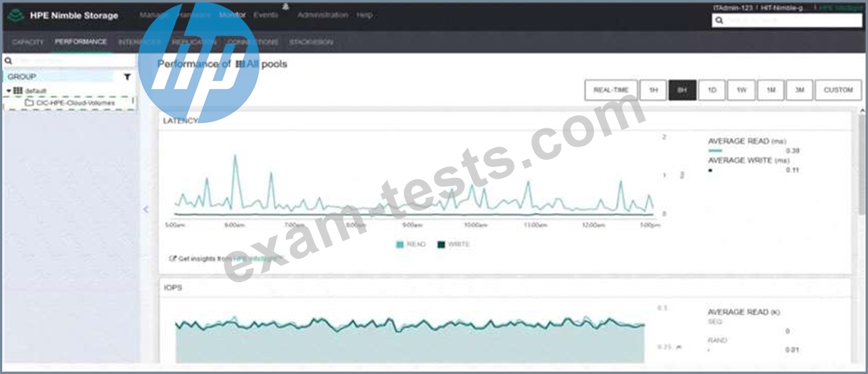
Task: Click the 0.01 RAND read IOPS value
Action: (792, 350)
